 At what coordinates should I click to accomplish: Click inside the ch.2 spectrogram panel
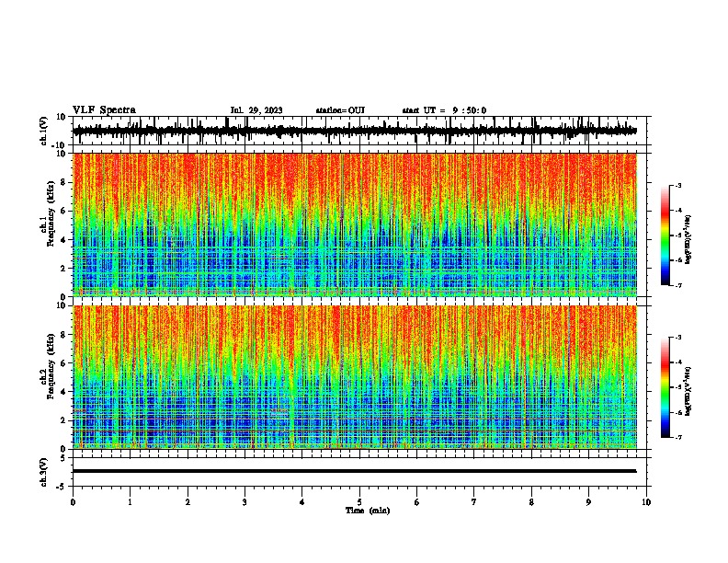(355, 377)
